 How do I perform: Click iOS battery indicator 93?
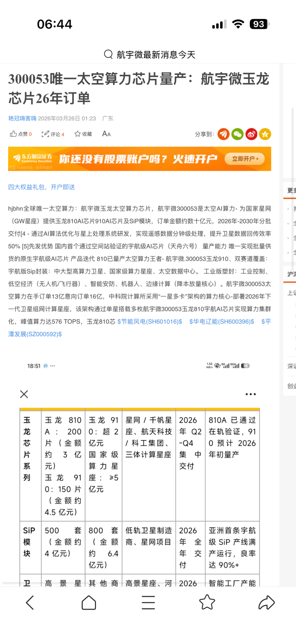(x=259, y=24)
